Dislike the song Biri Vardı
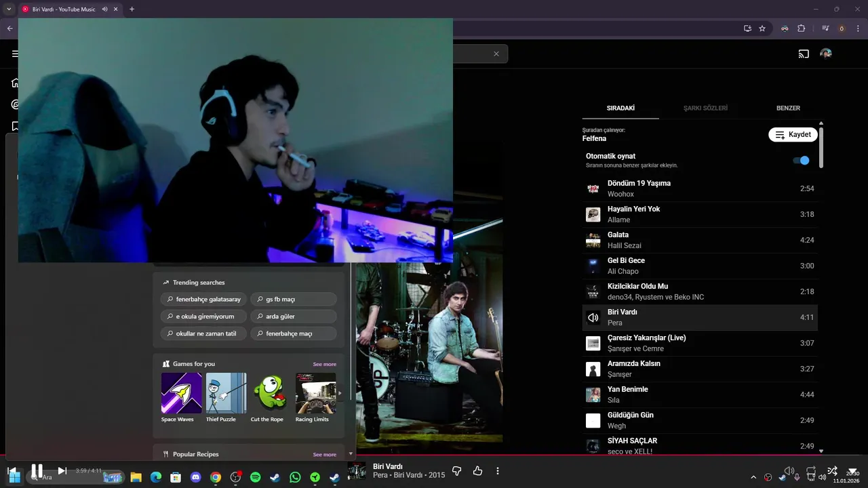The height and width of the screenshot is (488, 868). tap(457, 470)
